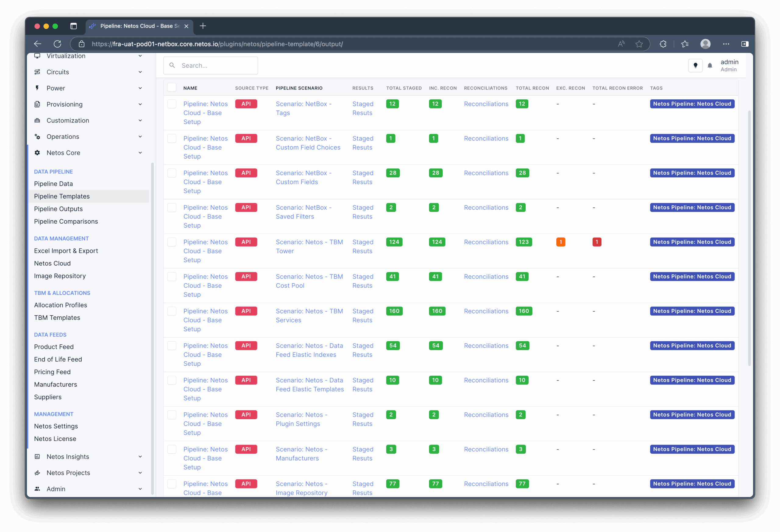Click Reconciliations link for TBM Services row
Screen dimensions: 780x532
point(486,311)
